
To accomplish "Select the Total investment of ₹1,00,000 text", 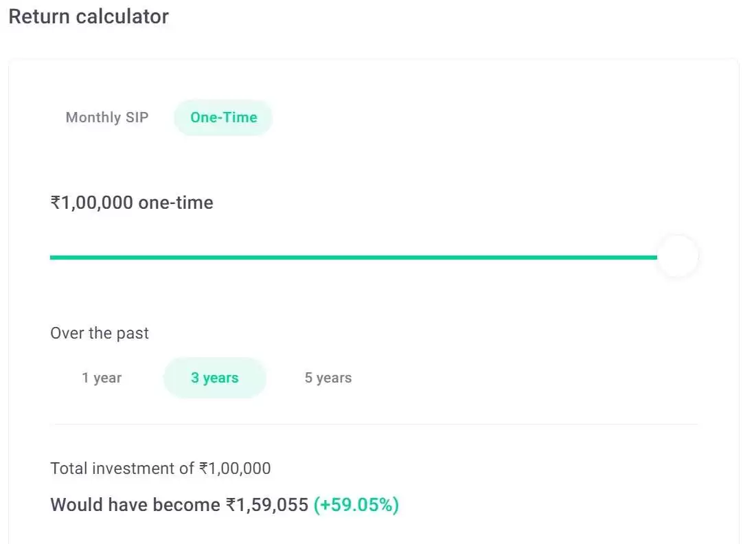I will 160,468.
